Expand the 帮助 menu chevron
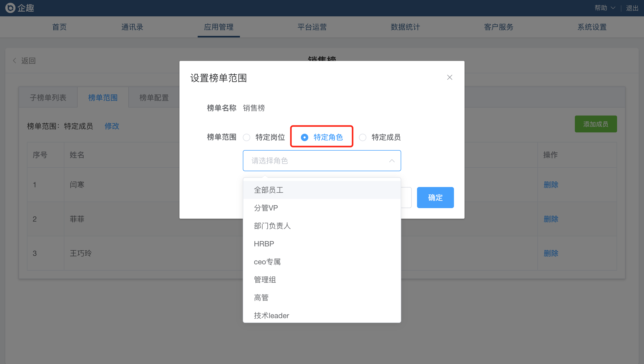Image resolution: width=644 pixels, height=364 pixels. click(x=613, y=8)
